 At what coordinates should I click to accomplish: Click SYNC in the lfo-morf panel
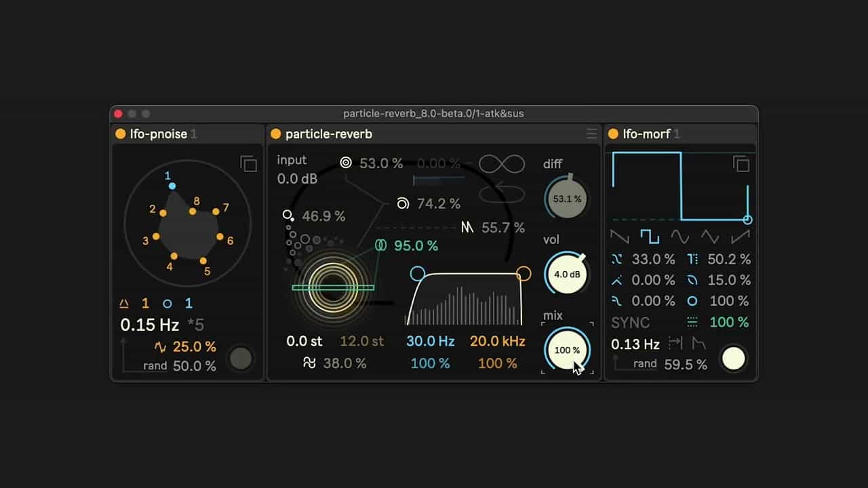[631, 323]
